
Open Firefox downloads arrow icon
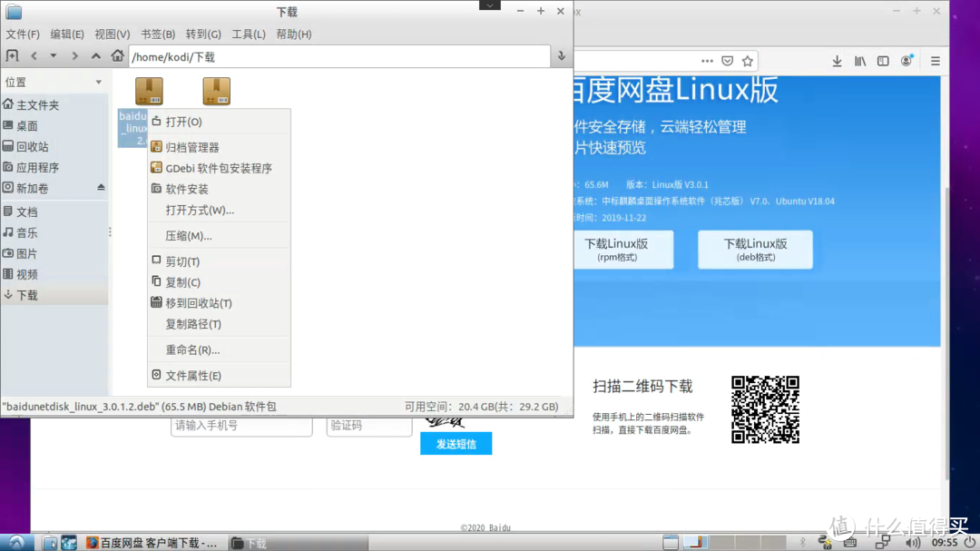[837, 61]
